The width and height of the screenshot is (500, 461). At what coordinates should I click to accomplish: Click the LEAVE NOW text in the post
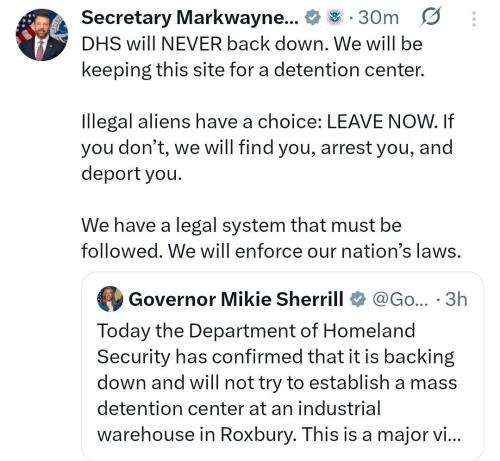pos(382,121)
